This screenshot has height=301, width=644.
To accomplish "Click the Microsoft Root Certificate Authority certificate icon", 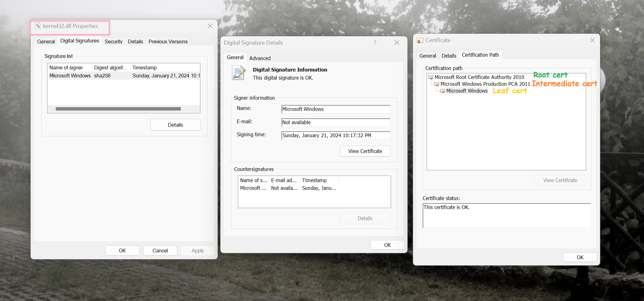I will (x=431, y=77).
